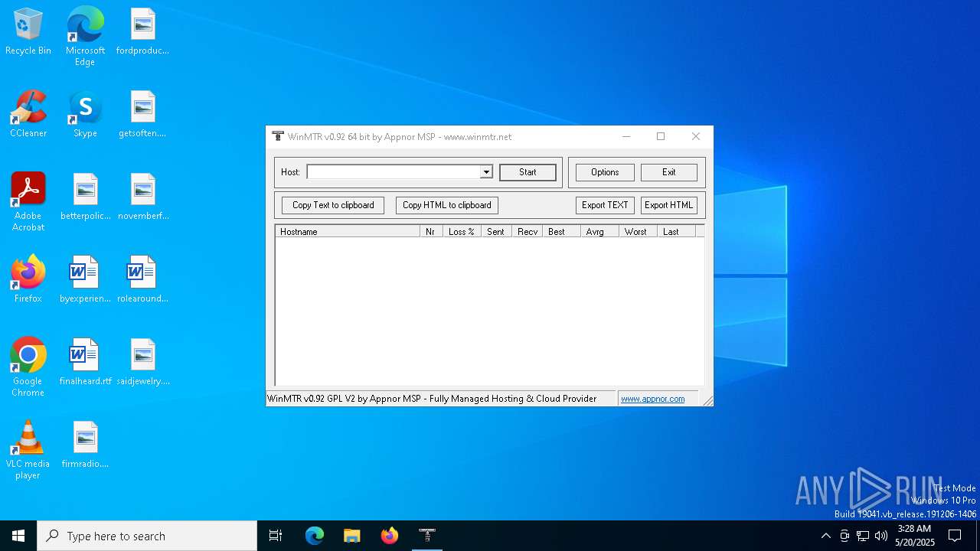Select the fordproduc... image file on desktop
Image resolution: width=980 pixels, height=551 pixels.
coord(142,32)
